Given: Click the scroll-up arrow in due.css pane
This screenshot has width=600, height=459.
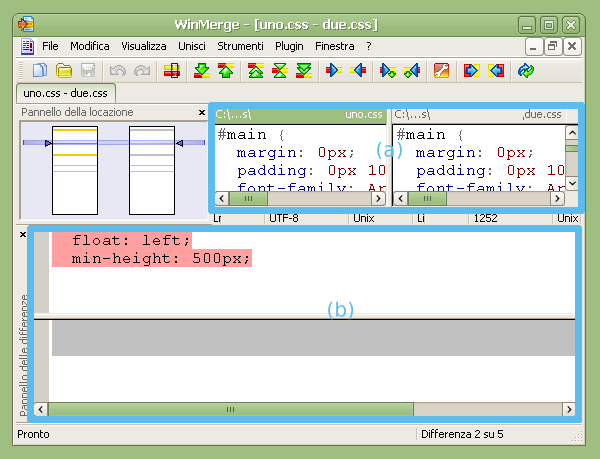Looking at the screenshot, I should (572, 133).
